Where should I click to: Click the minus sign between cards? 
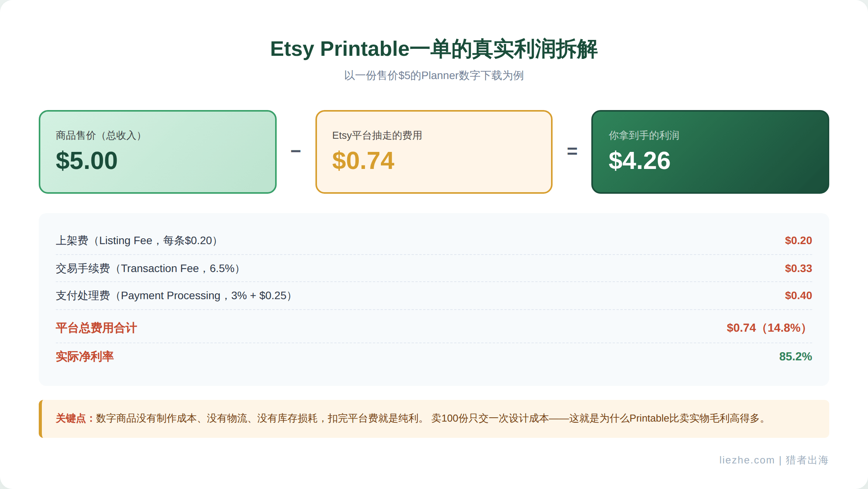click(x=296, y=151)
